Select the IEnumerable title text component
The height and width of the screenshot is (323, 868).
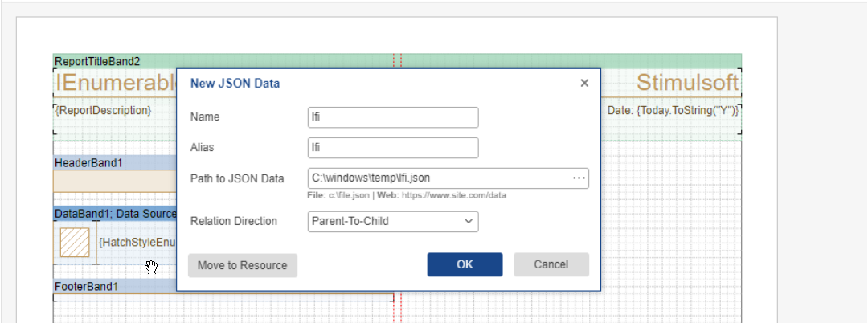[x=114, y=83]
